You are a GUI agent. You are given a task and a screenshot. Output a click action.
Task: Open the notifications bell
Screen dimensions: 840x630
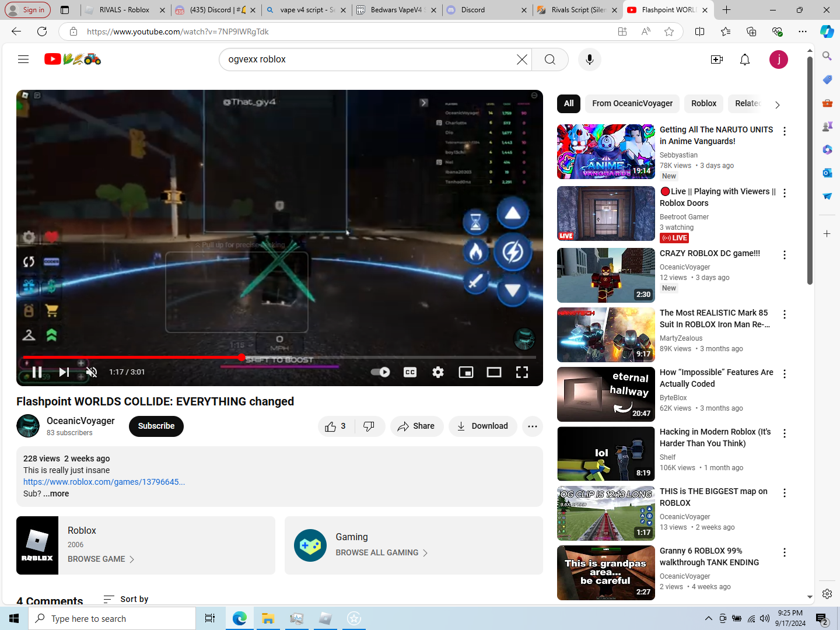pyautogui.click(x=745, y=60)
